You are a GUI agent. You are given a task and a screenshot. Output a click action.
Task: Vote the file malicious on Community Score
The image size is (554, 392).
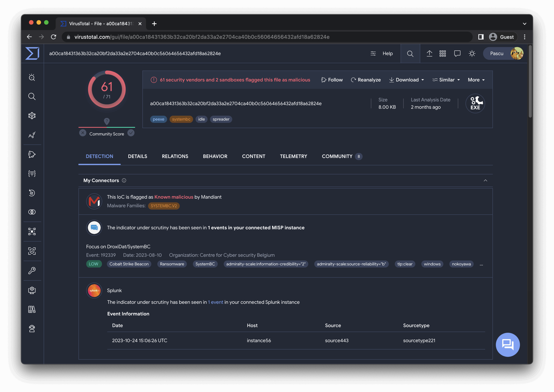(x=82, y=133)
